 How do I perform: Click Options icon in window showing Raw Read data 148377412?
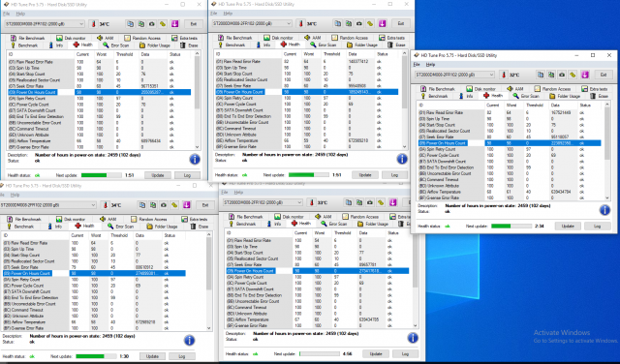pyautogui.click(x=370, y=23)
